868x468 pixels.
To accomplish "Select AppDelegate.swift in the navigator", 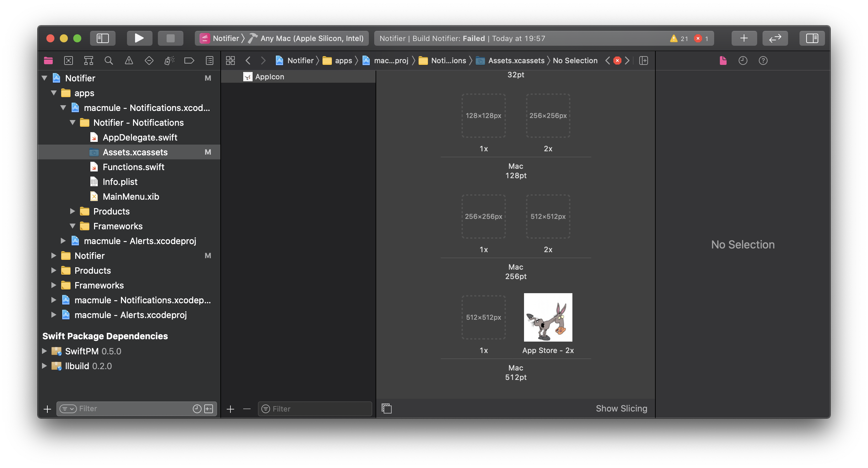I will point(139,137).
